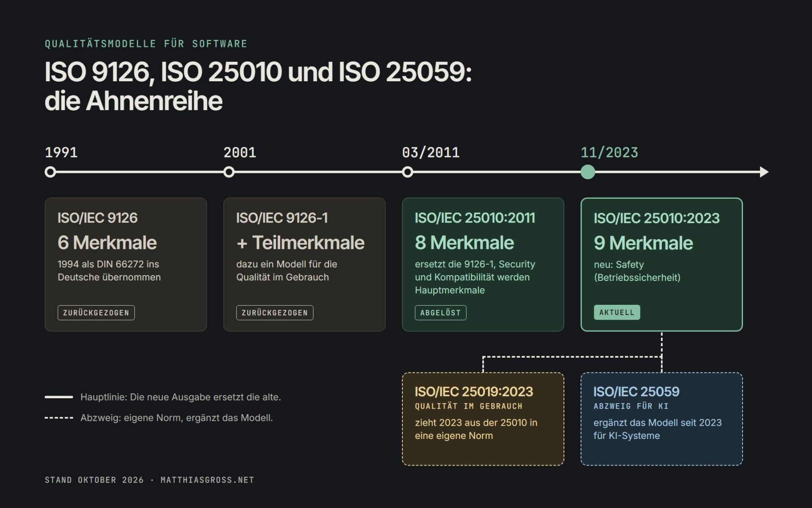The width and height of the screenshot is (812, 508).
Task: Click the 2001 year label
Action: [x=240, y=153]
